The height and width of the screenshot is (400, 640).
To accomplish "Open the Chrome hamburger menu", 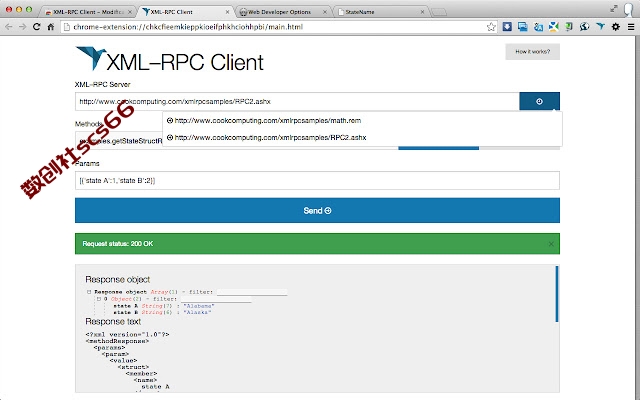I will click(631, 27).
